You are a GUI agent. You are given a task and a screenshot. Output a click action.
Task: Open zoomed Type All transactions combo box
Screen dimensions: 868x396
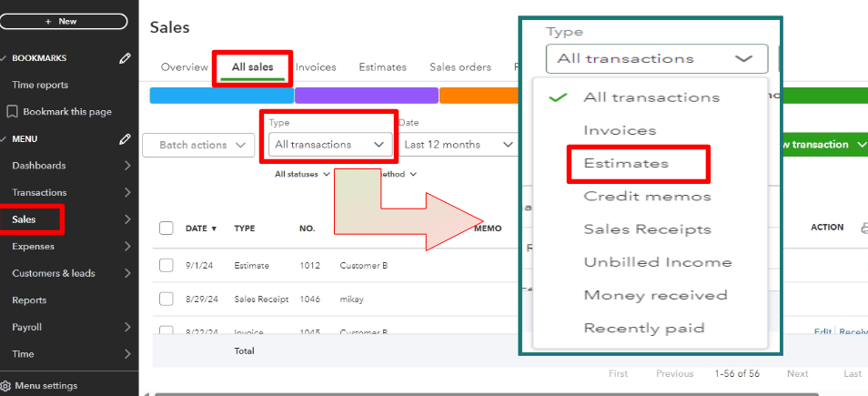tap(657, 58)
